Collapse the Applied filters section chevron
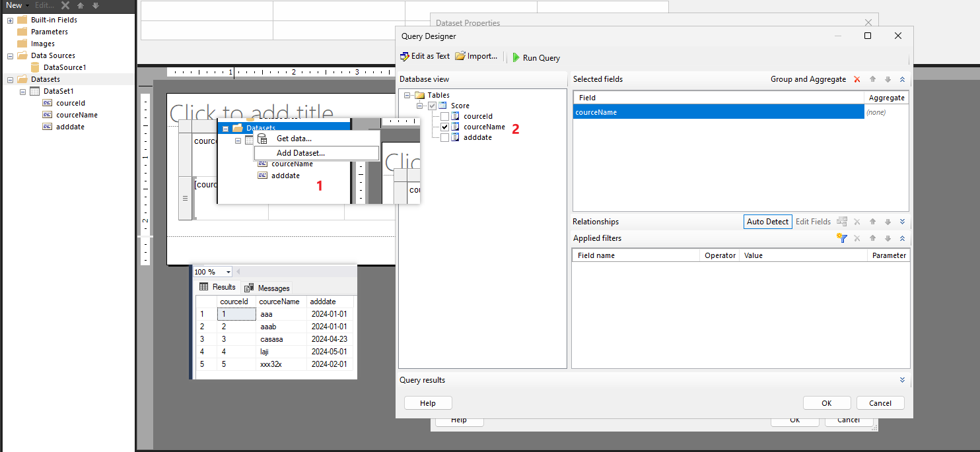980x452 pixels. tap(902, 238)
